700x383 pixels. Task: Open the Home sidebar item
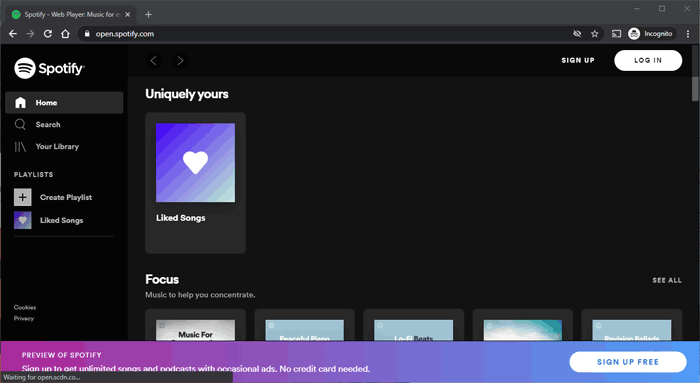(64, 103)
